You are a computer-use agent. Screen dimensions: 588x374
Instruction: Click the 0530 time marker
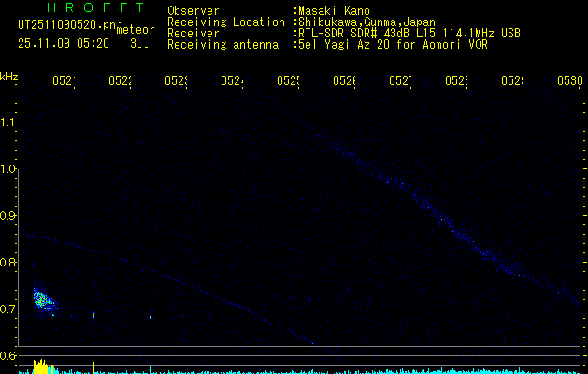pos(570,80)
